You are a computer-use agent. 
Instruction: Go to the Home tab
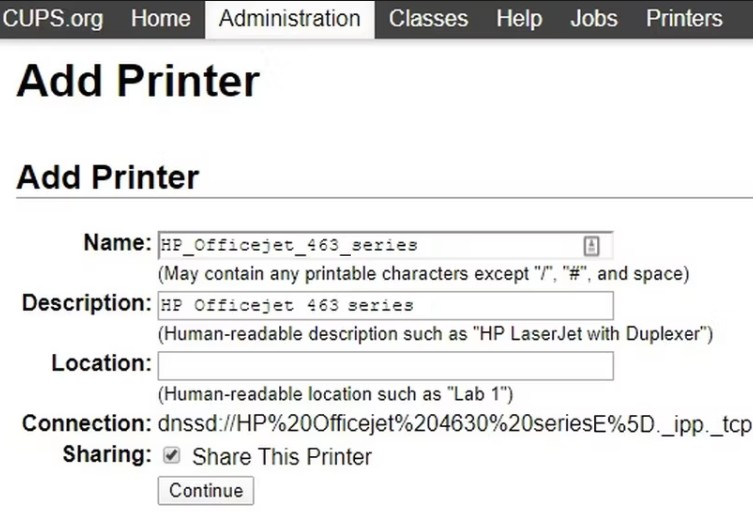(161, 19)
